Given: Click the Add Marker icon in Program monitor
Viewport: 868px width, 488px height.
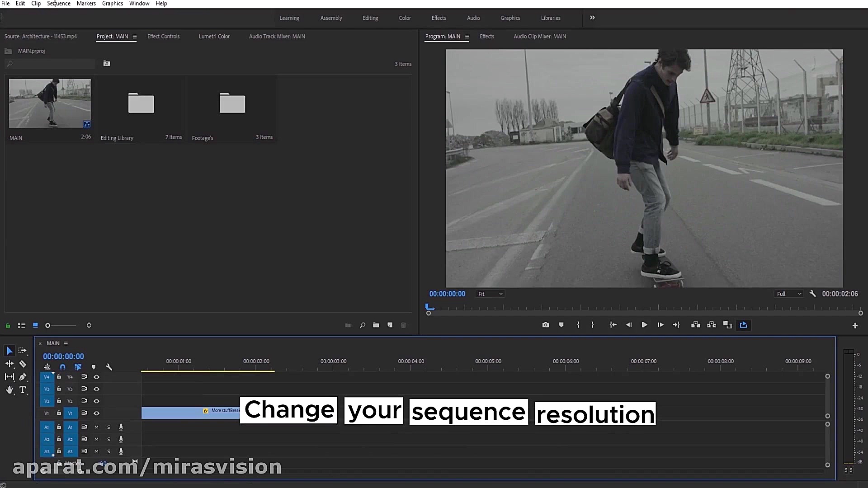Looking at the screenshot, I should pos(561,325).
